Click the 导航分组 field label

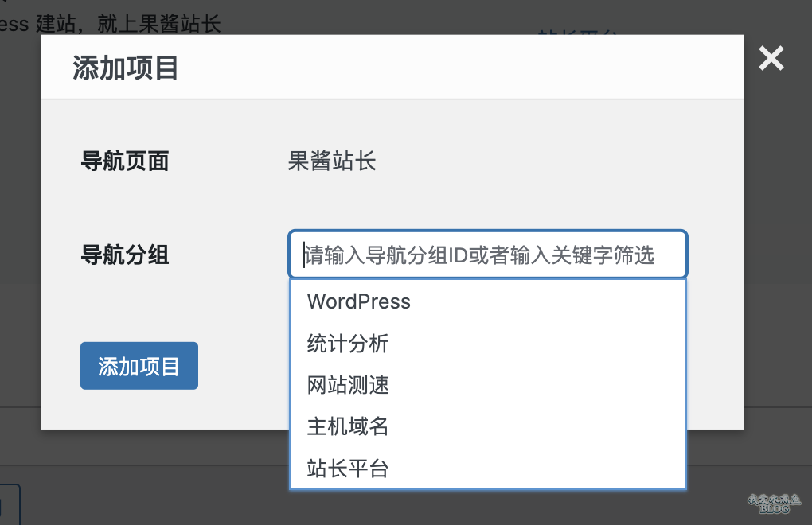pos(125,255)
